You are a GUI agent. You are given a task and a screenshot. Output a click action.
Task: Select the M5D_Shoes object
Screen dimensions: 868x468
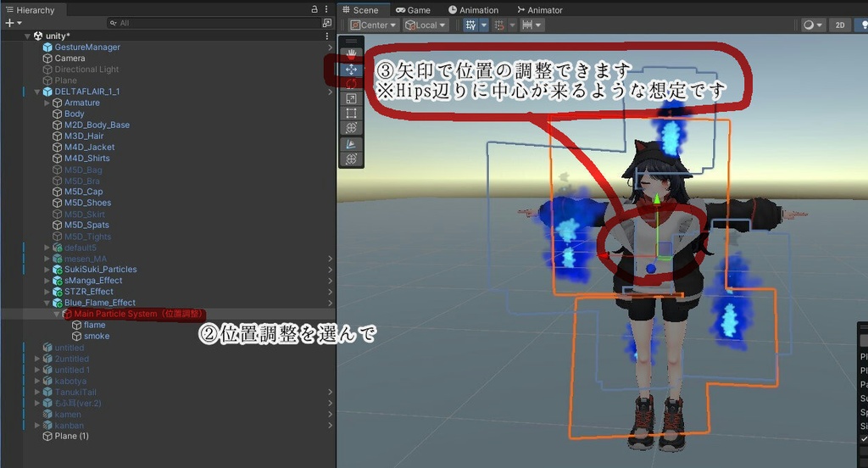point(87,203)
